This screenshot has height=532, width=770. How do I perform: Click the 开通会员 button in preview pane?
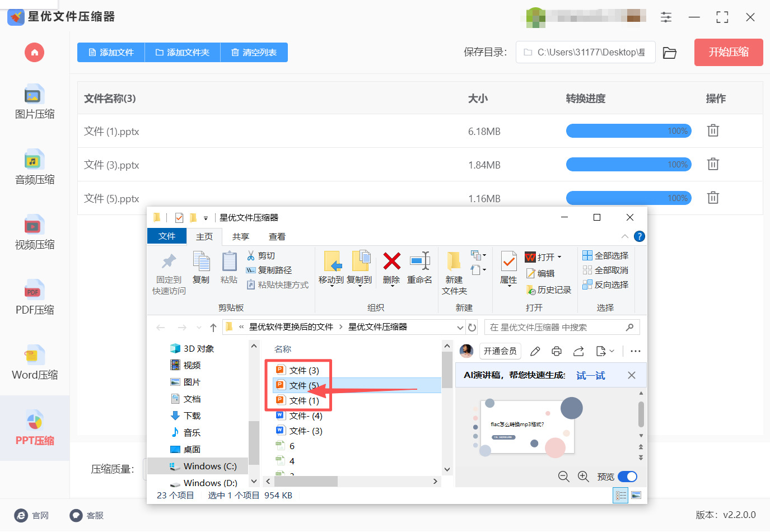500,351
